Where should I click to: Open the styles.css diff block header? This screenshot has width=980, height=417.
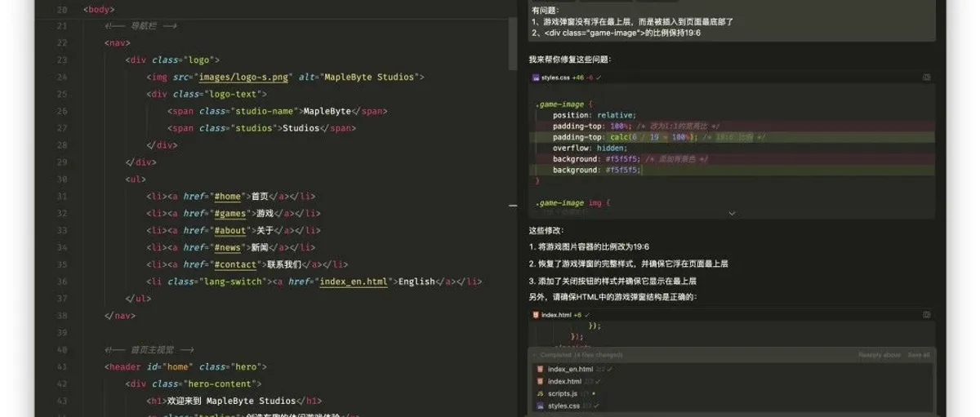[x=731, y=78]
